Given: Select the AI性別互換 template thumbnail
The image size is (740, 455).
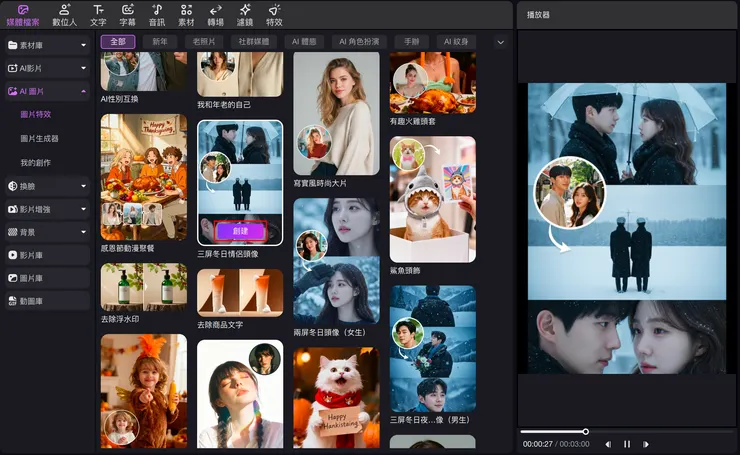Looking at the screenshot, I should (144, 71).
